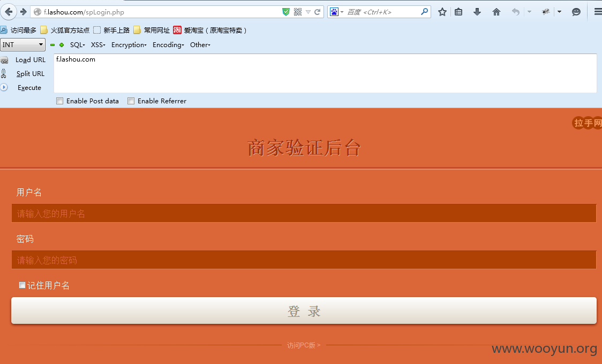Click the QR code icon in address bar
602x364 pixels.
coord(298,12)
